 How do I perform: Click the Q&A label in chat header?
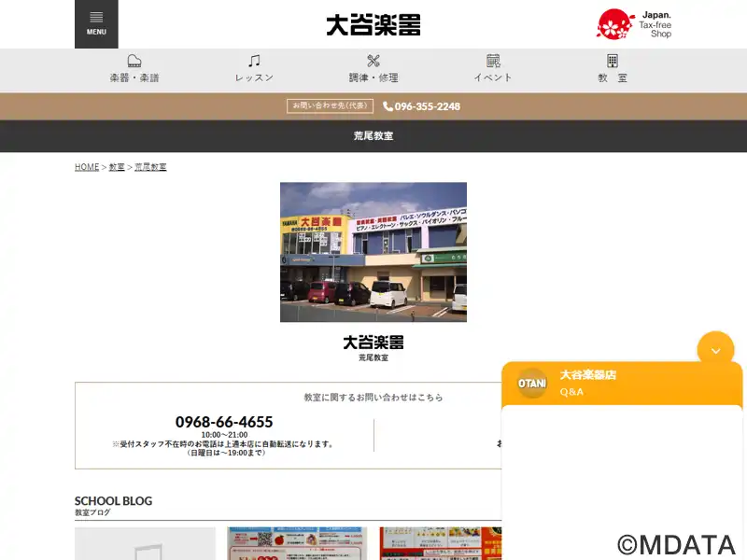coord(571,392)
